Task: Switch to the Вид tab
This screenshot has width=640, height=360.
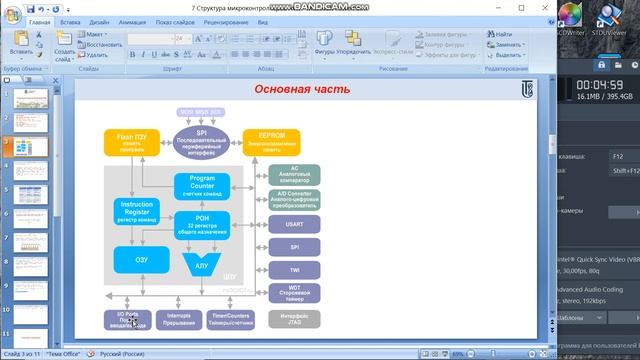Action: click(263, 22)
